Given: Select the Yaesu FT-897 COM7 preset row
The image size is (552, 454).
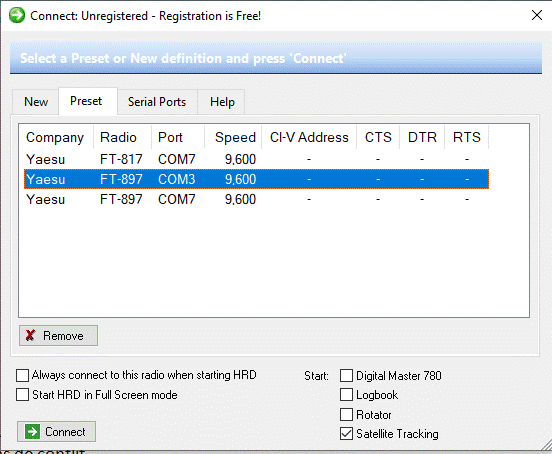Looking at the screenshot, I should click(256, 200).
